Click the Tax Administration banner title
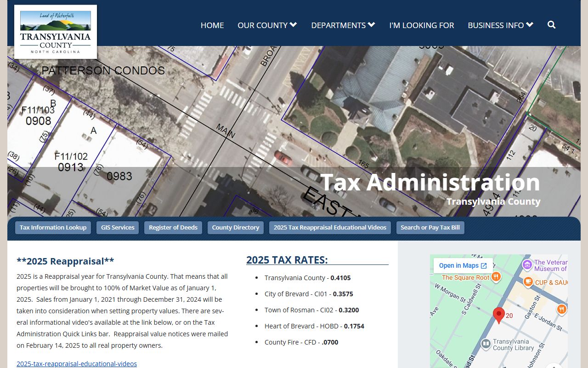Image resolution: width=588 pixels, height=368 pixels. coord(430,182)
